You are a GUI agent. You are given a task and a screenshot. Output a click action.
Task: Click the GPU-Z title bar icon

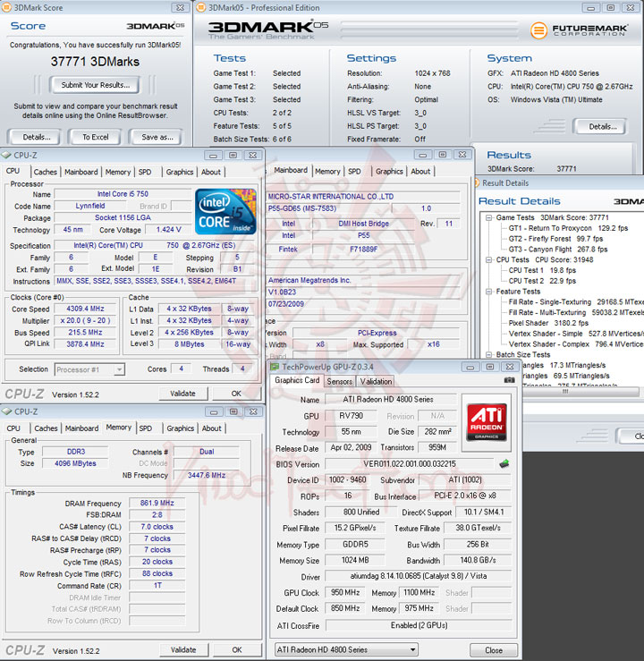click(275, 367)
